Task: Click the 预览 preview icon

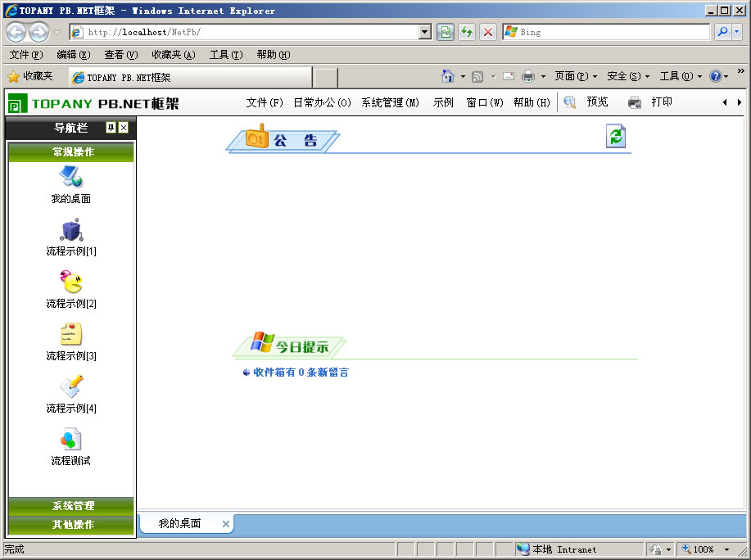Action: click(569, 102)
